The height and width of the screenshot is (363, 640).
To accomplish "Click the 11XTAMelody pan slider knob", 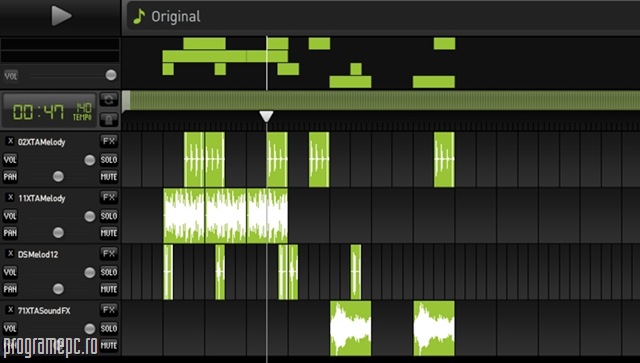I will click(x=58, y=233).
